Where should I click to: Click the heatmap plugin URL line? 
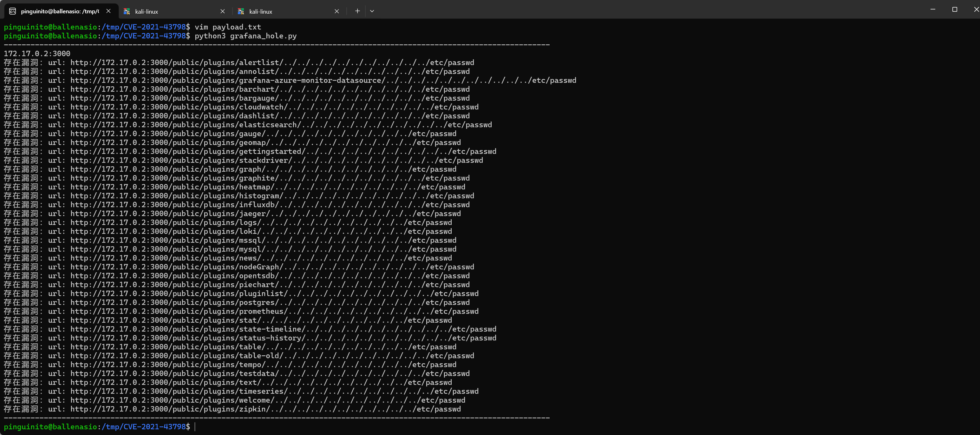[234, 187]
